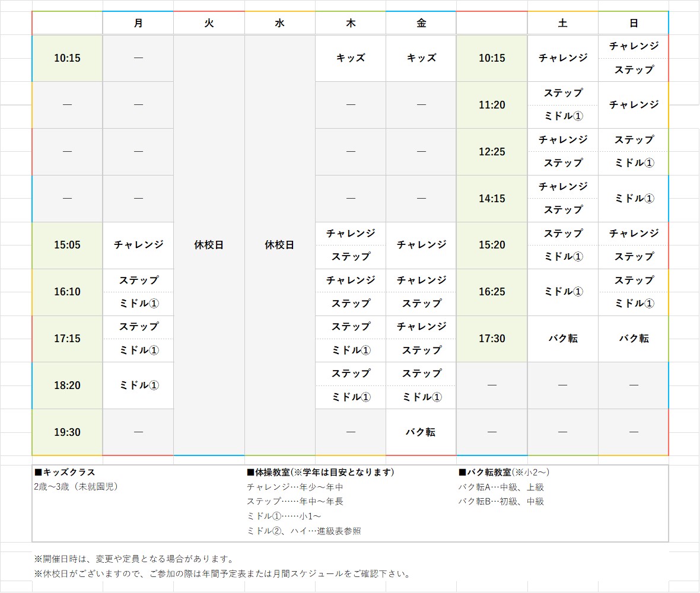
Task: Click the 火 weekday header cell
Action: pos(209,23)
